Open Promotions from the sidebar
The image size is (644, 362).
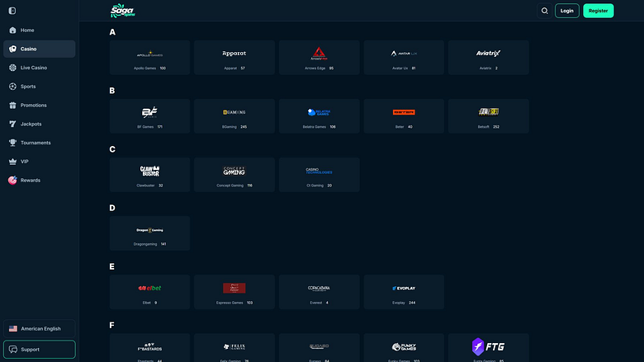coord(39,106)
